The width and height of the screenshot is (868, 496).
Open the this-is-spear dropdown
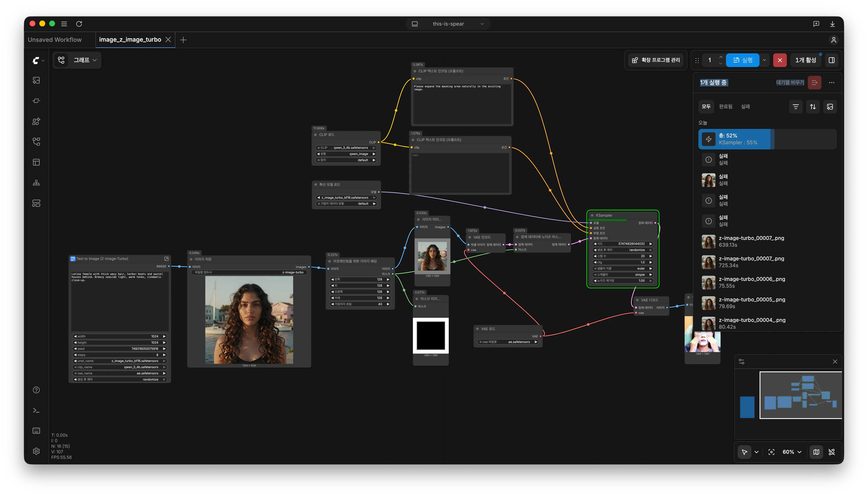[448, 24]
